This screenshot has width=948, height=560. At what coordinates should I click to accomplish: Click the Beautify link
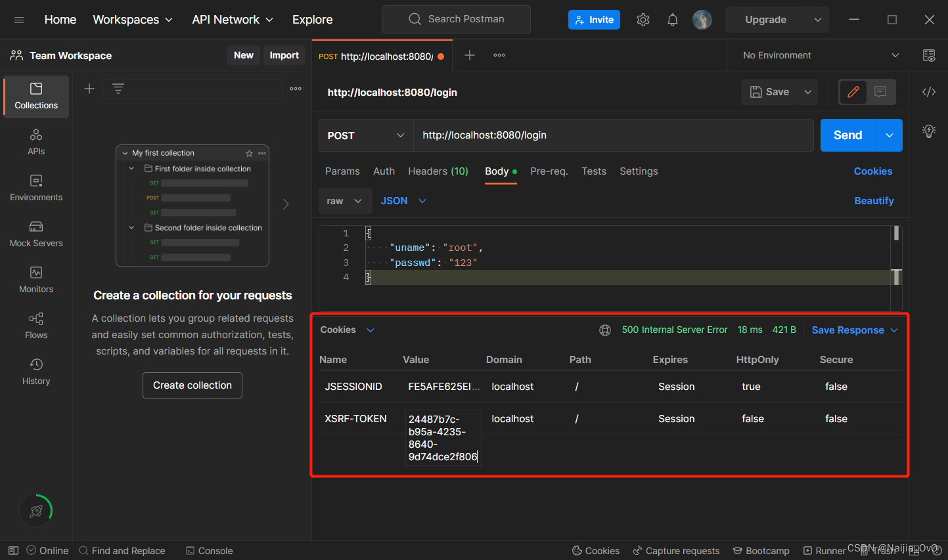click(874, 201)
